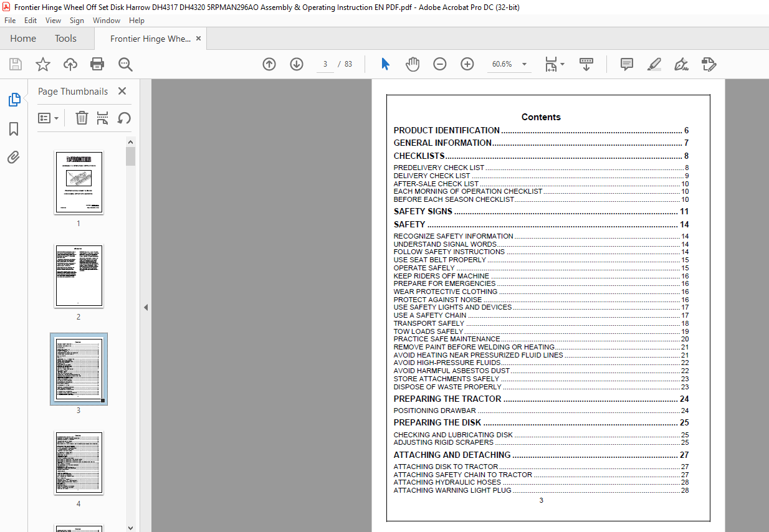
Task: Open the Help menu
Action: (x=136, y=21)
